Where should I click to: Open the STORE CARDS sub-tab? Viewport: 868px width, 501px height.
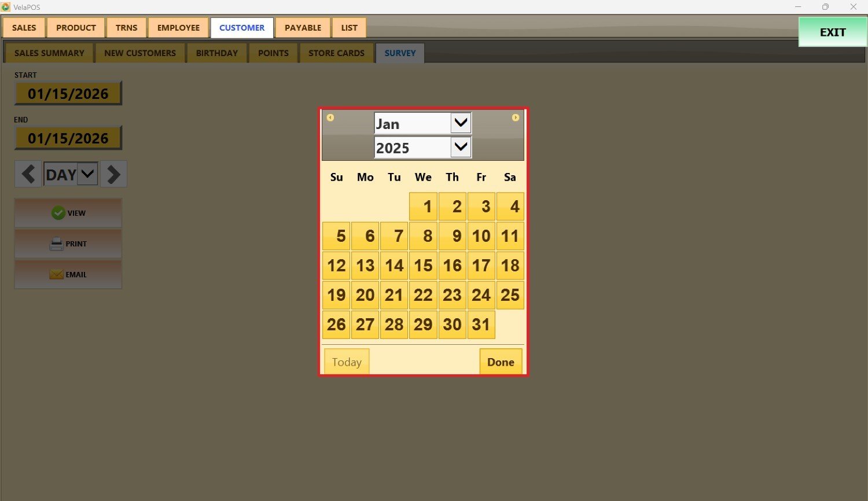pyautogui.click(x=336, y=53)
